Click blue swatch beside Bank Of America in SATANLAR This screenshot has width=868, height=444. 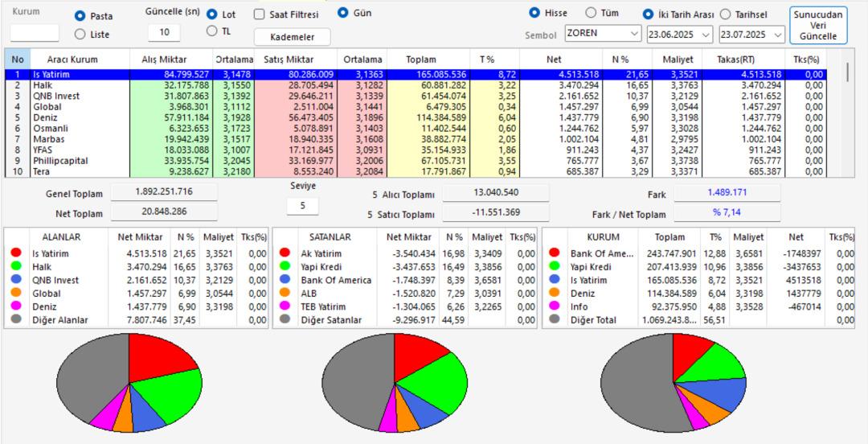tap(285, 280)
